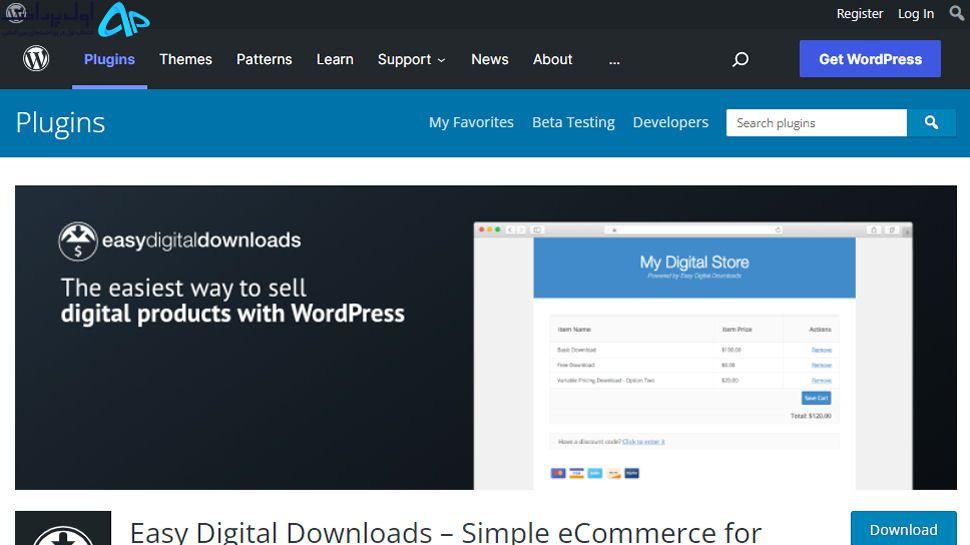
Task: Click the WordPress logo in the navigation bar
Action: coord(36,59)
